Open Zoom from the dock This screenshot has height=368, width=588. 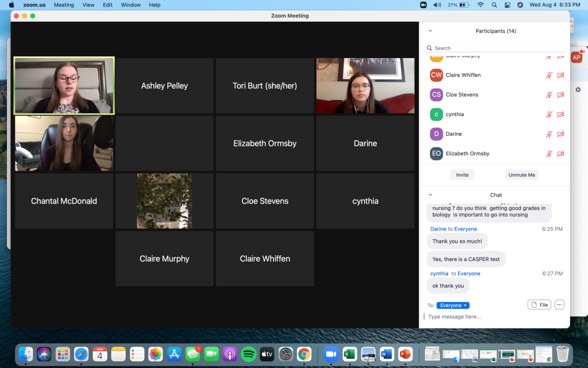(x=330, y=354)
